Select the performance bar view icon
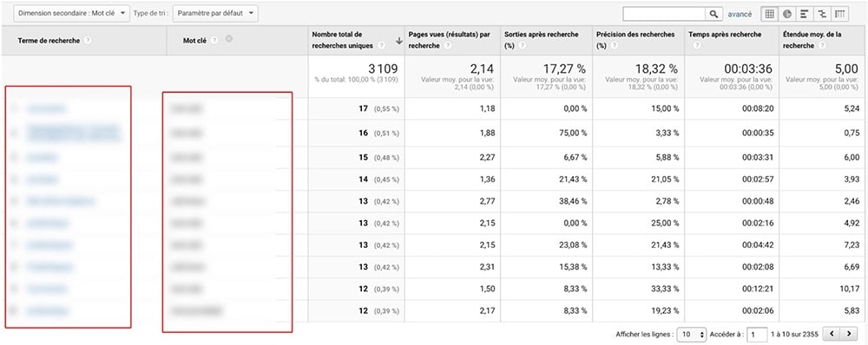Image resolution: width=868 pixels, height=345 pixels. coord(805,14)
